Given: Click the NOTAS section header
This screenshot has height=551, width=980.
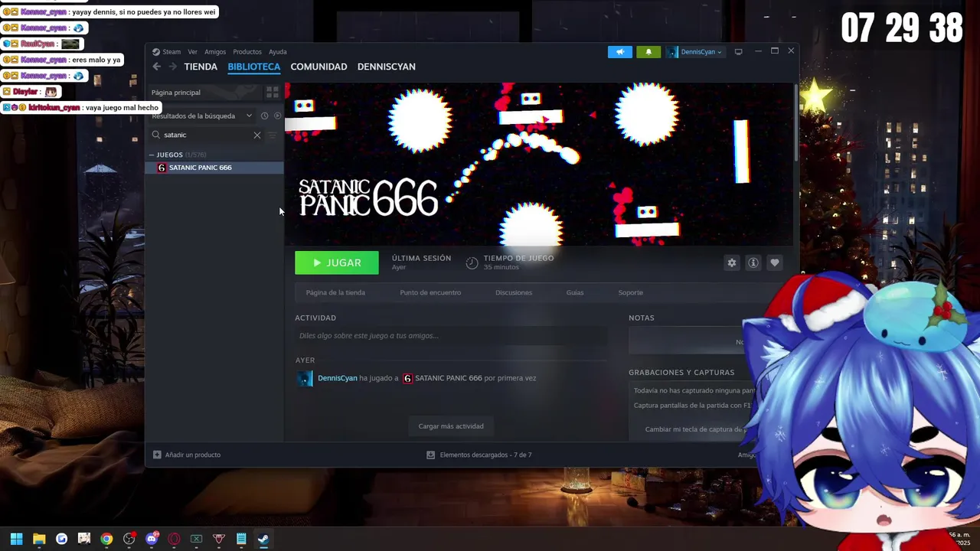Looking at the screenshot, I should coord(642,318).
